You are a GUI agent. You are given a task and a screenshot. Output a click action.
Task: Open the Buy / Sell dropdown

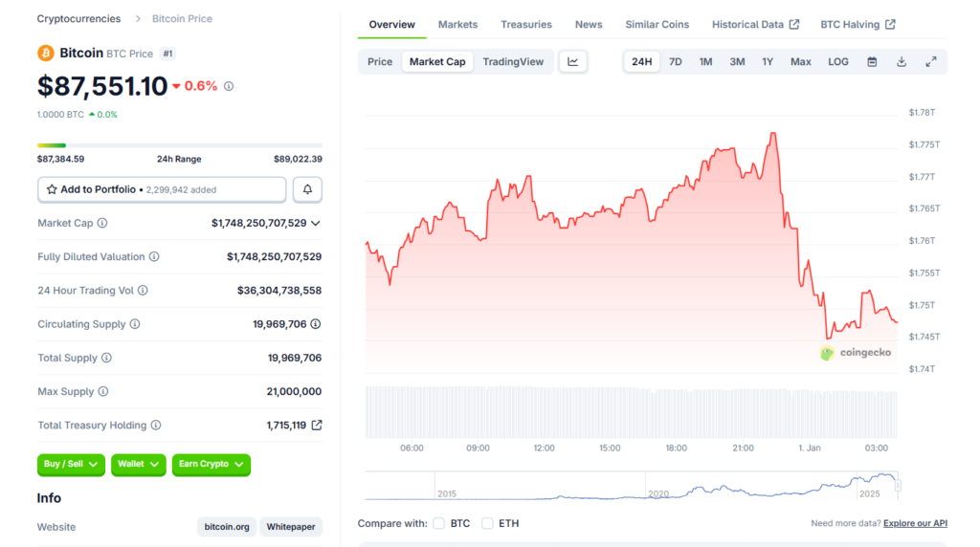tap(71, 465)
